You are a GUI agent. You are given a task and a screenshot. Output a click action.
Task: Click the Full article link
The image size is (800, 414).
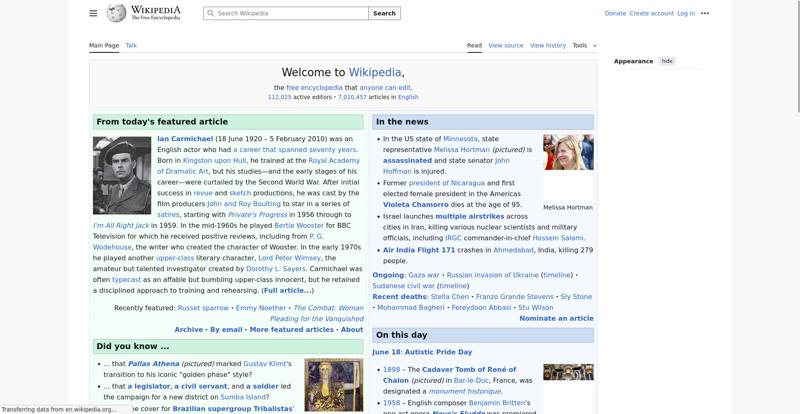click(287, 290)
